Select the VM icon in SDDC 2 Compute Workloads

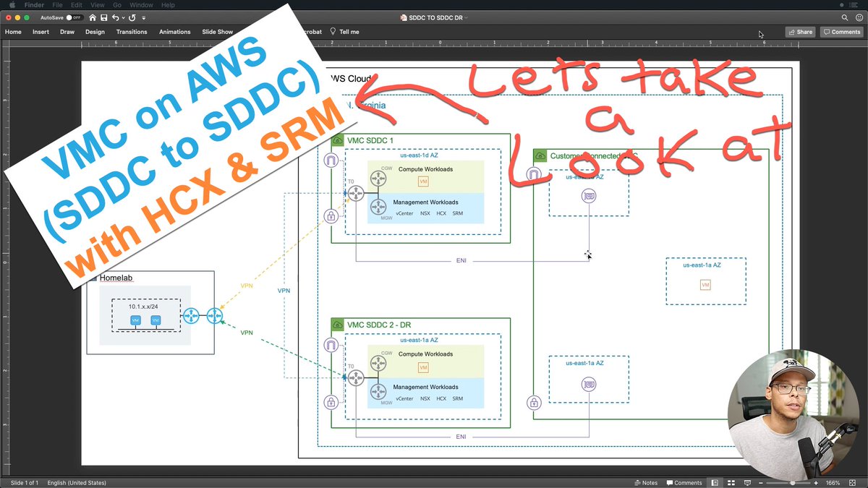424,367
